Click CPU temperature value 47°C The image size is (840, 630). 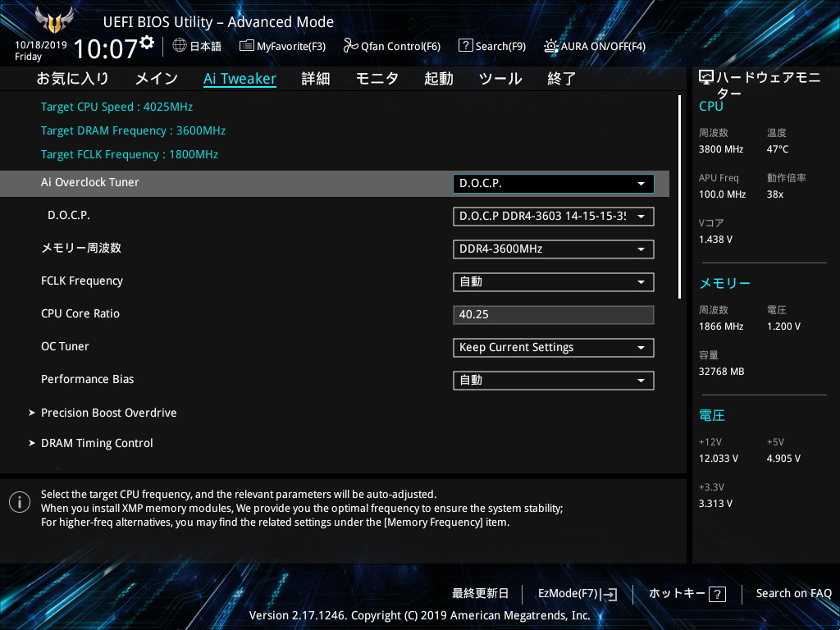(x=778, y=149)
